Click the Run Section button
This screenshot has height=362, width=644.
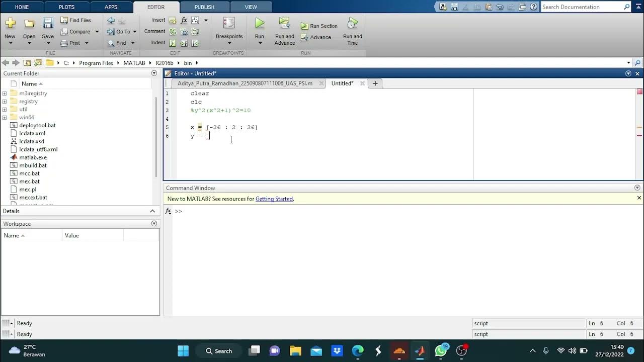coord(319,26)
